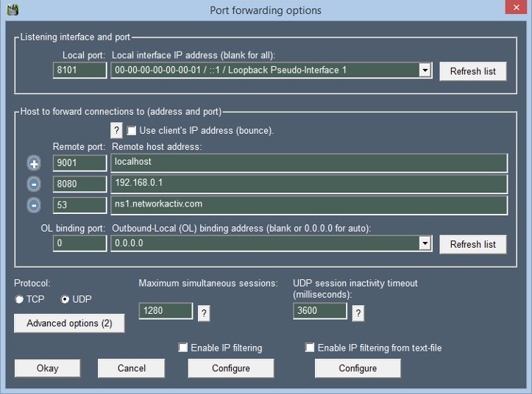Select the UDP protocol radio button
This screenshot has height=394, width=532.
point(65,299)
